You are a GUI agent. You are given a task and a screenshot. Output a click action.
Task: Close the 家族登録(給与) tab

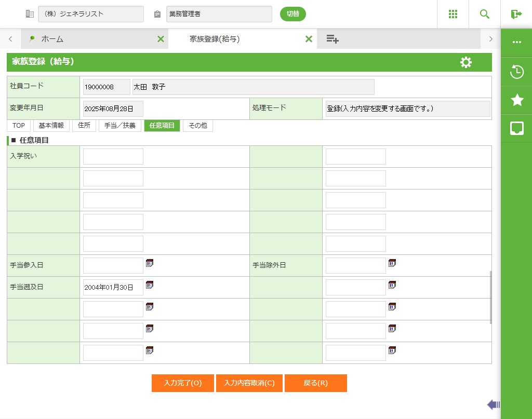pyautogui.click(x=309, y=39)
